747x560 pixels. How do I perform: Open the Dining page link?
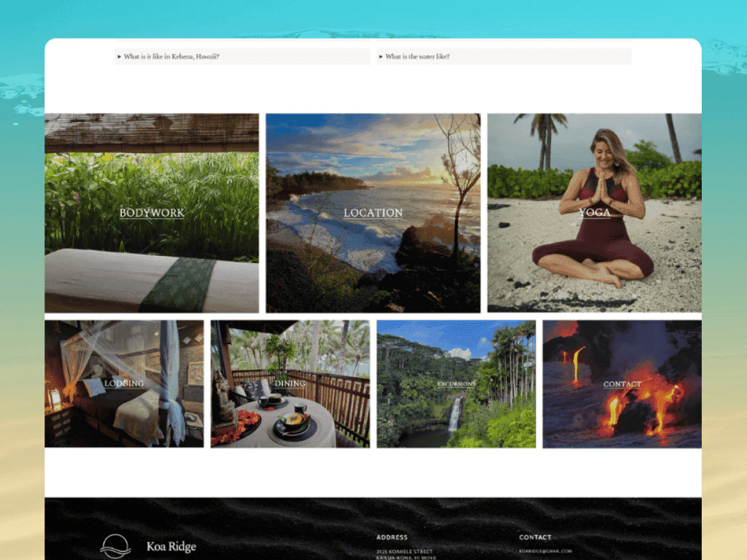(290, 384)
